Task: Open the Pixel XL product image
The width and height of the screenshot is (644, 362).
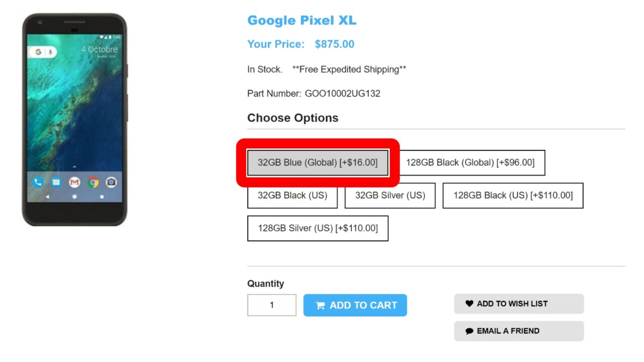Action: click(x=74, y=120)
